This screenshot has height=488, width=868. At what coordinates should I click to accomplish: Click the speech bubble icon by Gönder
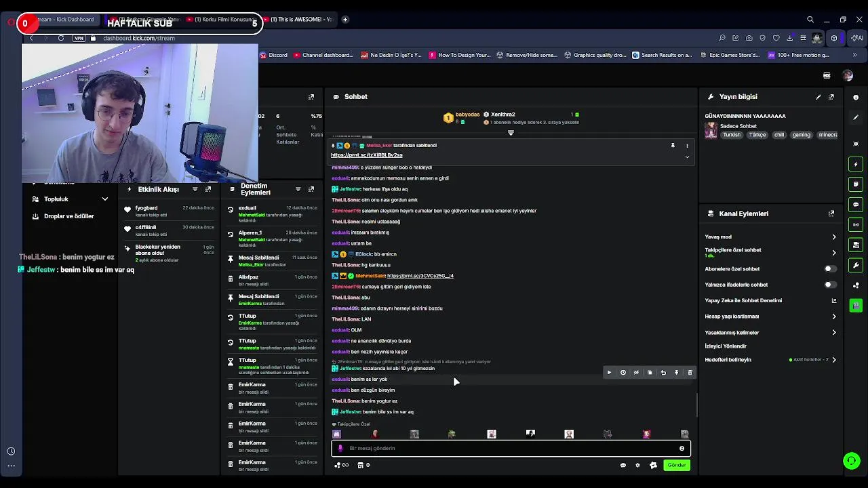click(x=623, y=465)
